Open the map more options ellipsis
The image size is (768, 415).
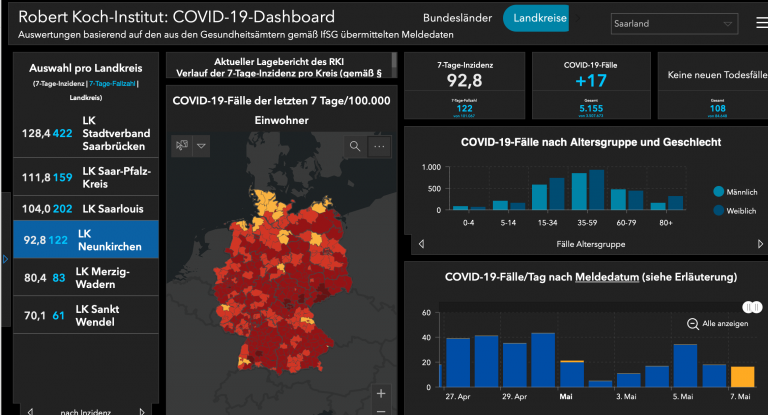pyautogui.click(x=379, y=146)
